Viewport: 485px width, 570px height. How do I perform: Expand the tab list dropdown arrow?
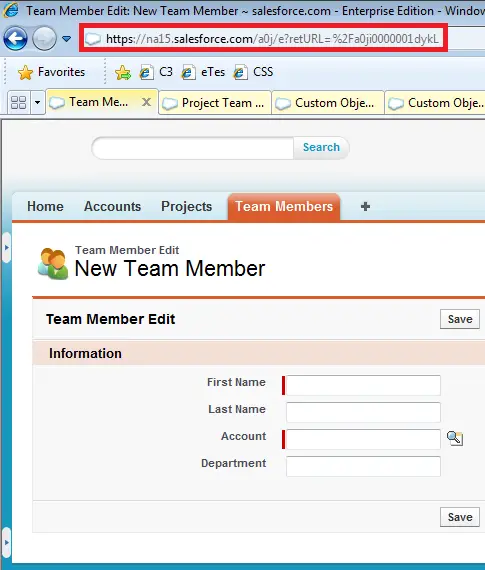point(37,103)
